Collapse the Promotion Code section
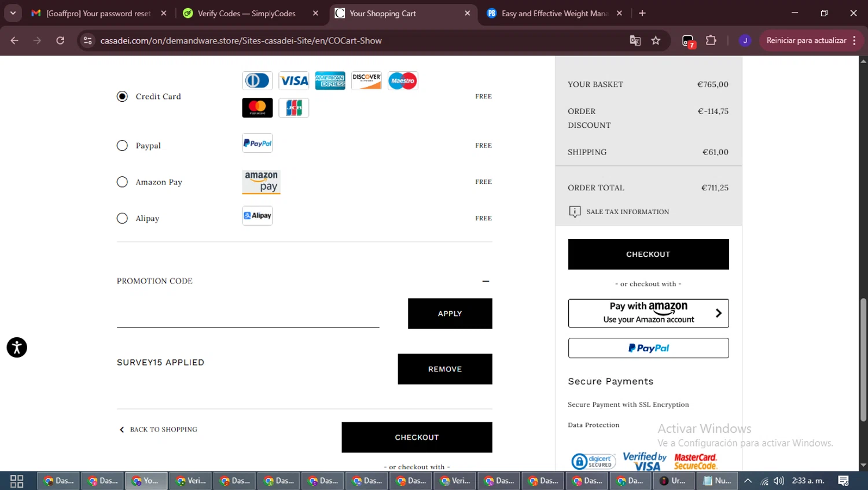Viewport: 868px width, 490px height. tap(486, 281)
